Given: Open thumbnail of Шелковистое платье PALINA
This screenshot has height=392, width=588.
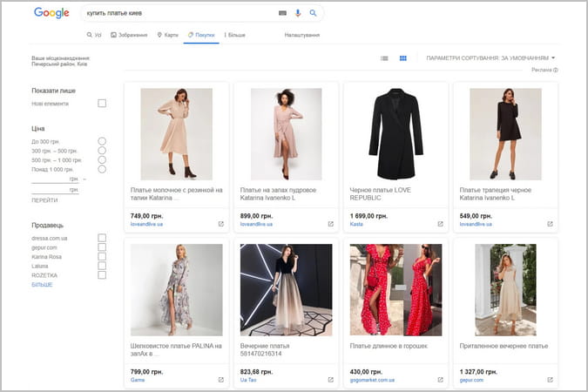Looking at the screenshot, I should [176, 289].
